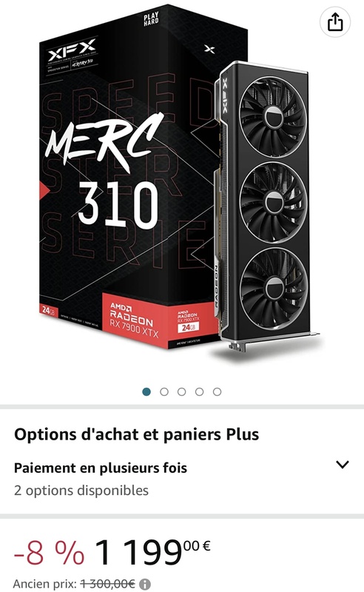Jump to the third carousel image dot
Viewport: 364px width, 592px height.
(x=181, y=391)
